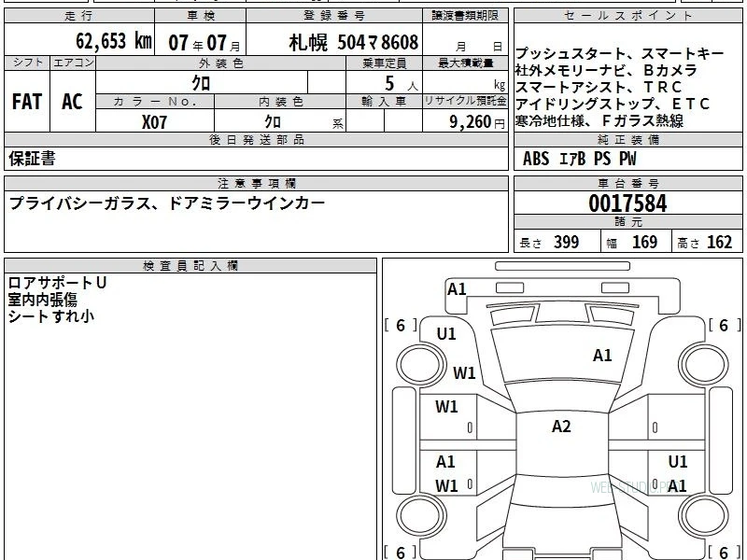Select the exterior color value クロ under 外装色
The image size is (747, 560).
pyautogui.click(x=201, y=83)
